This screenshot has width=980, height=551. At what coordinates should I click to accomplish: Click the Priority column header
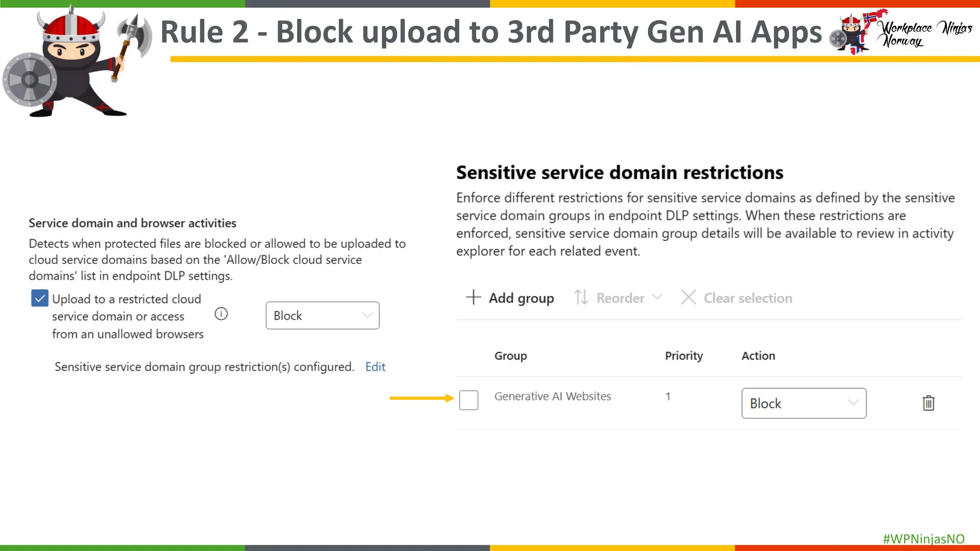tap(684, 356)
